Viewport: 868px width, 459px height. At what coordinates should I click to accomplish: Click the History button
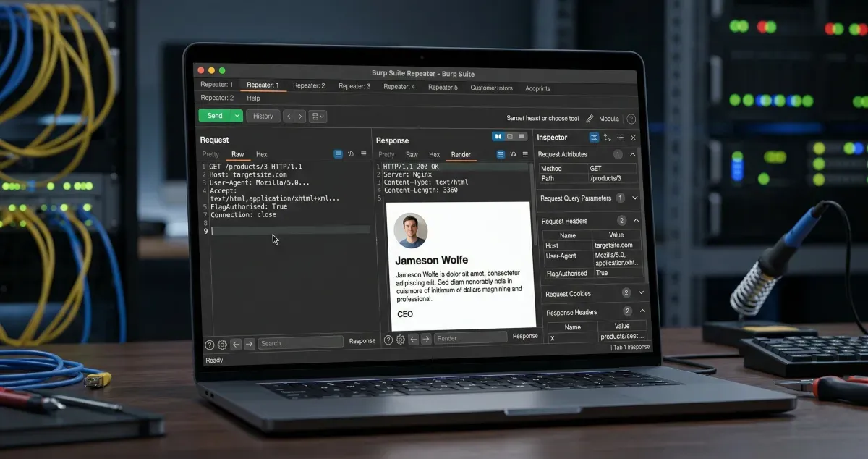pyautogui.click(x=263, y=116)
